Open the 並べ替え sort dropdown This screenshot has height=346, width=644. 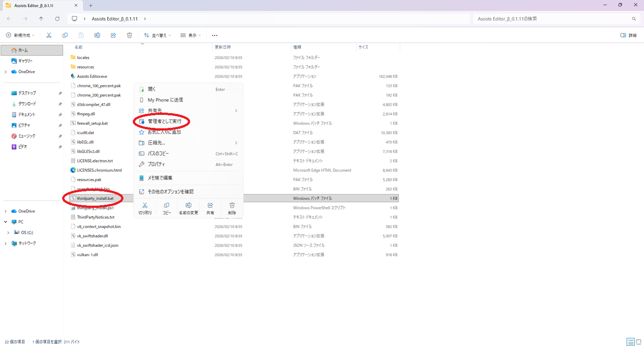click(157, 35)
